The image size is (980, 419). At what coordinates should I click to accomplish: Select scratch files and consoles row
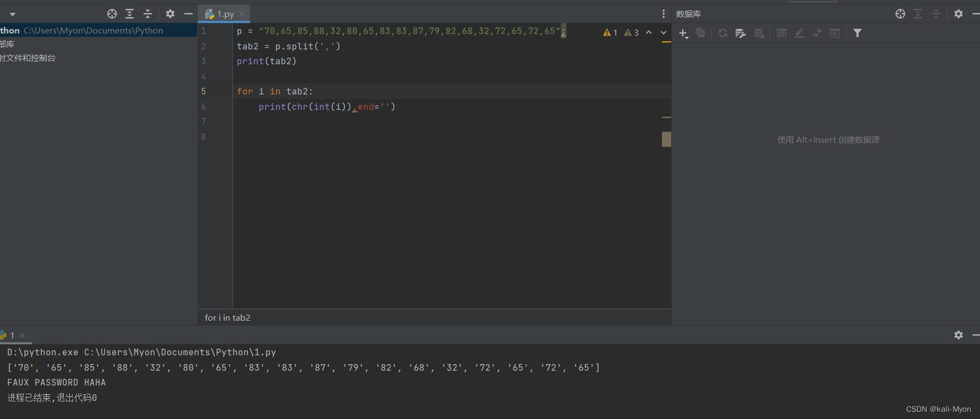[98, 58]
